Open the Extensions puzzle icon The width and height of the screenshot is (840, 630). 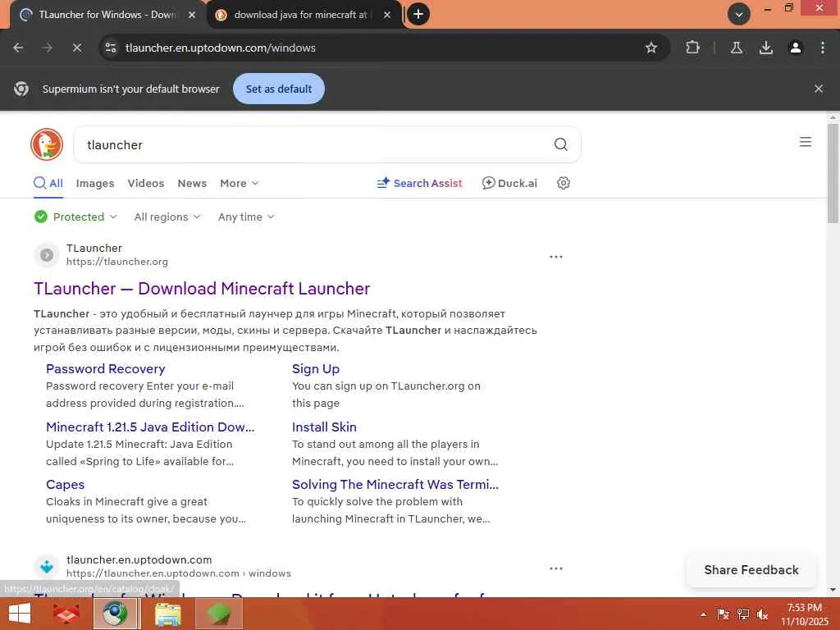[x=692, y=48]
